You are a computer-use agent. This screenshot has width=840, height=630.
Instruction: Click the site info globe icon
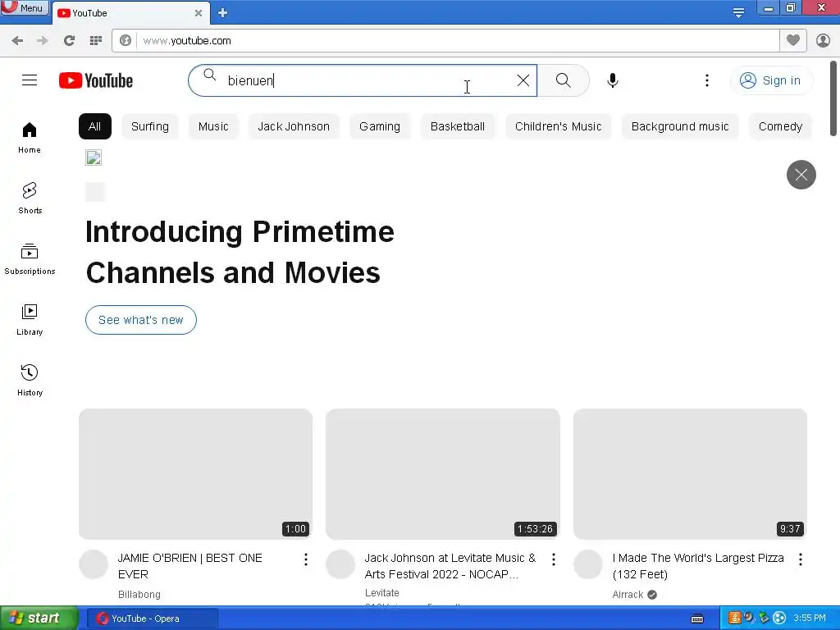tap(126, 41)
